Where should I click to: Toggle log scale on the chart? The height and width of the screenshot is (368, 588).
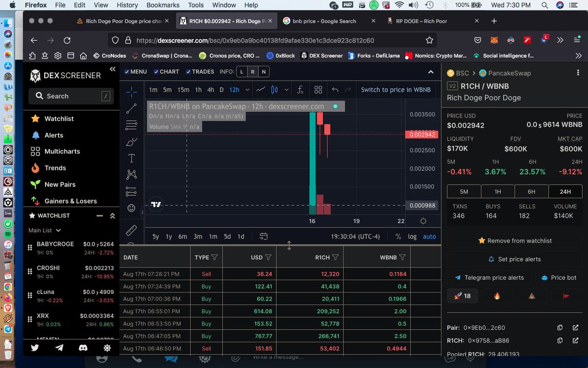[413, 237]
